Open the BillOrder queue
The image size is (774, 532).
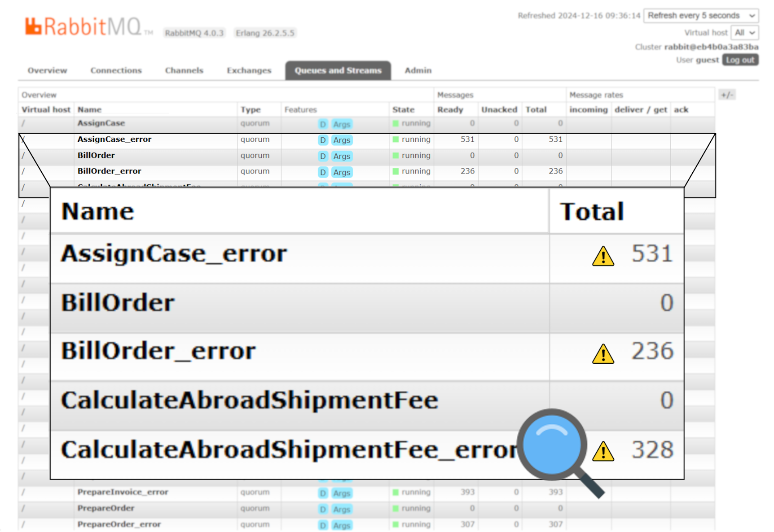pos(96,155)
